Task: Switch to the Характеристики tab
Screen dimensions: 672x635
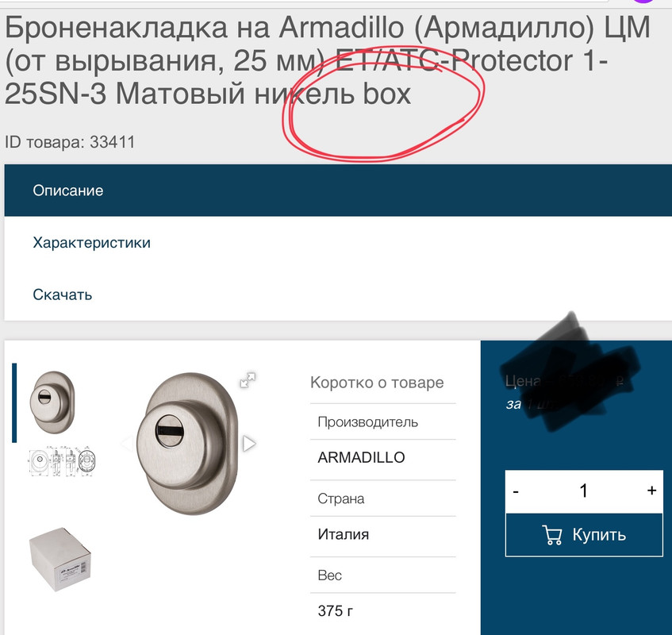Action: click(338, 242)
